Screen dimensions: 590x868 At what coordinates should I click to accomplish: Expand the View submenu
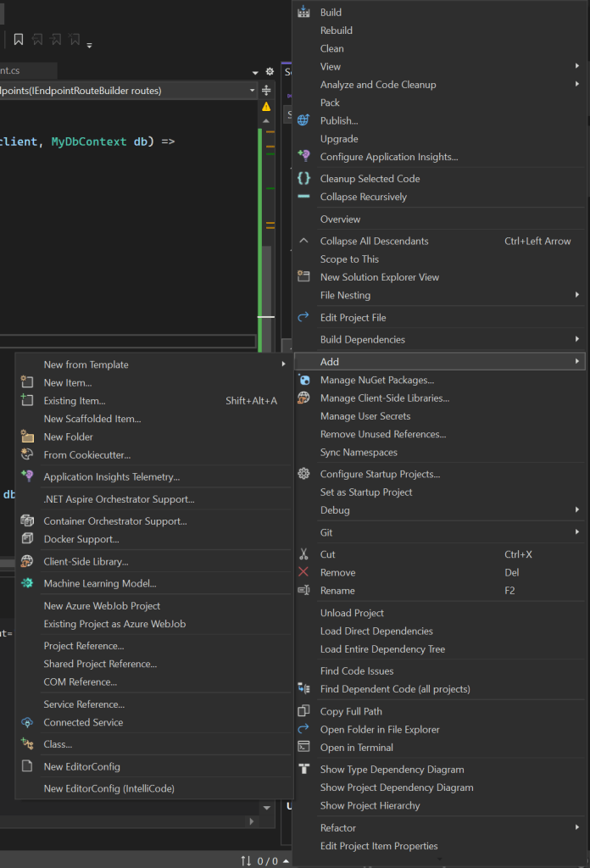576,66
